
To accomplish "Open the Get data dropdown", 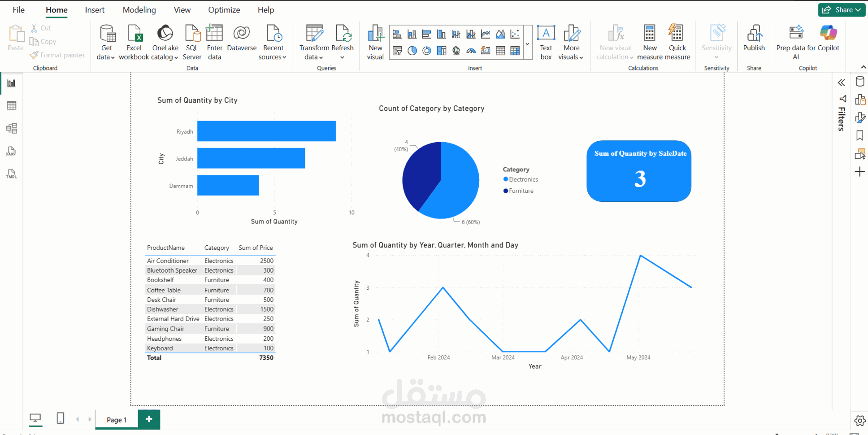I will coord(107,43).
